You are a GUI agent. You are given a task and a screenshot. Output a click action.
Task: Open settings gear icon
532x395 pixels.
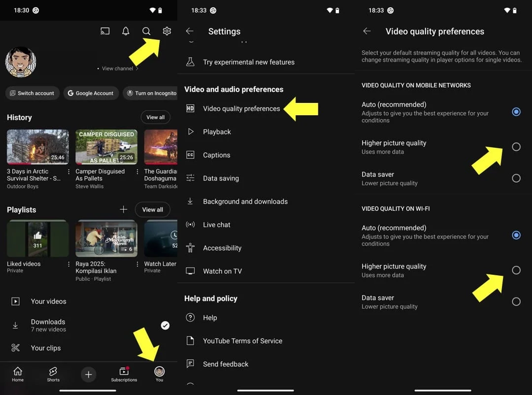pos(166,31)
